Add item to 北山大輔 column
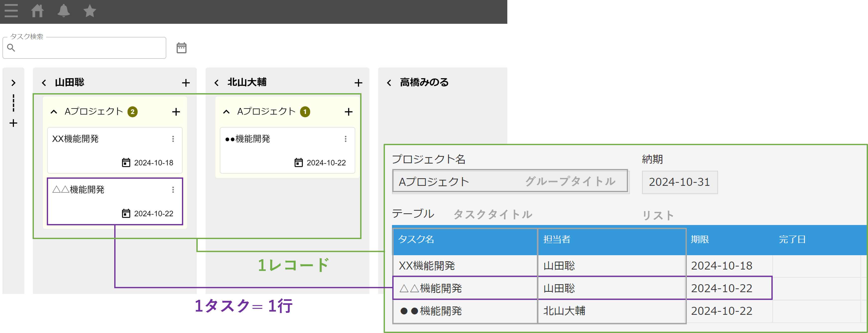Viewport: 868px width, 333px height. tap(358, 83)
